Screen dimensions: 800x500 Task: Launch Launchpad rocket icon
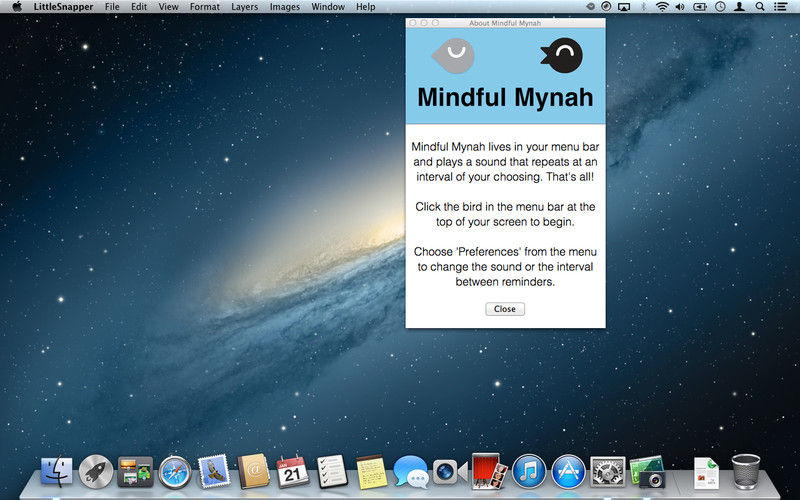point(96,471)
